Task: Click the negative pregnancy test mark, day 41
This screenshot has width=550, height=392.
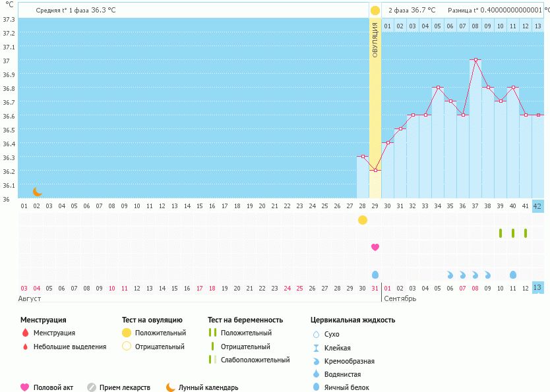Action: point(526,233)
